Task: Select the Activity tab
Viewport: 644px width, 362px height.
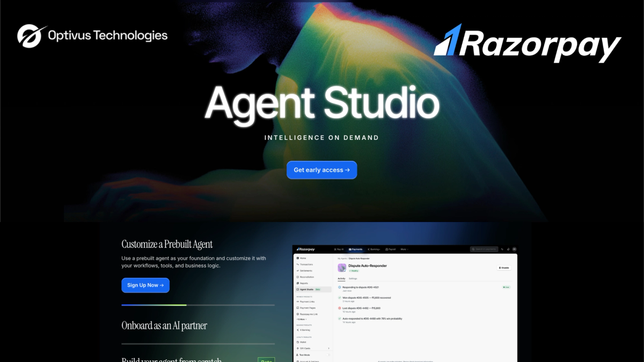Action: click(341, 278)
